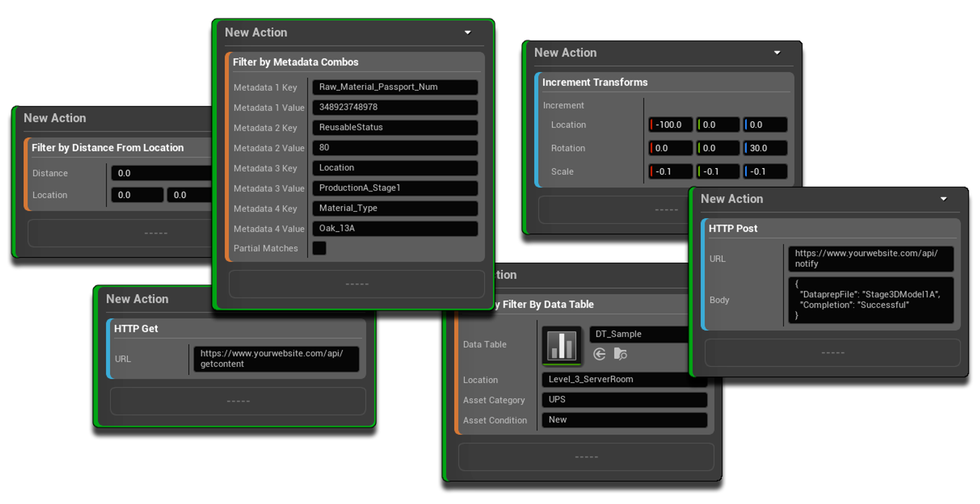Click New Action title above Increment Transforms
Image resolution: width=980 pixels, height=504 pixels.
[x=565, y=52]
